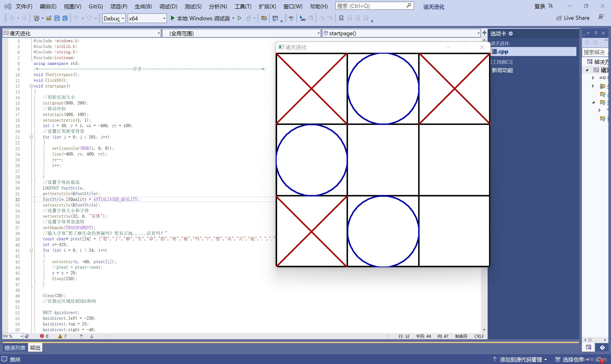
Task: Click the CRLF line ending indicator
Action: pyautogui.click(x=479, y=336)
